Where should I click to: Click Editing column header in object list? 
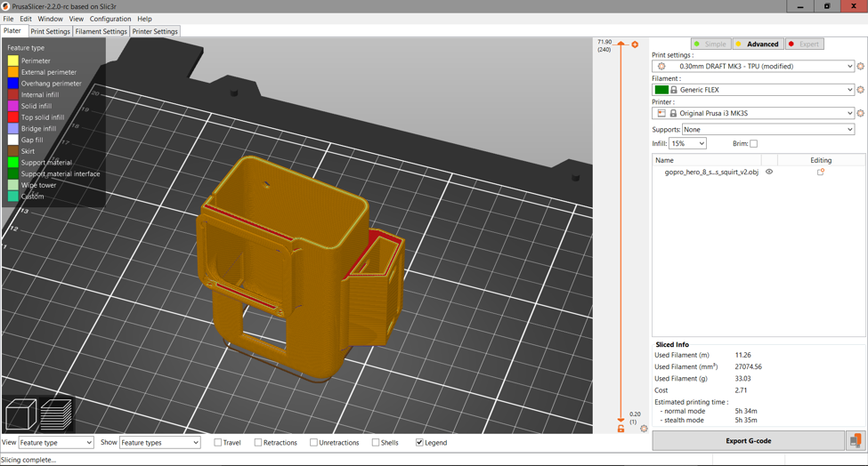pos(821,160)
